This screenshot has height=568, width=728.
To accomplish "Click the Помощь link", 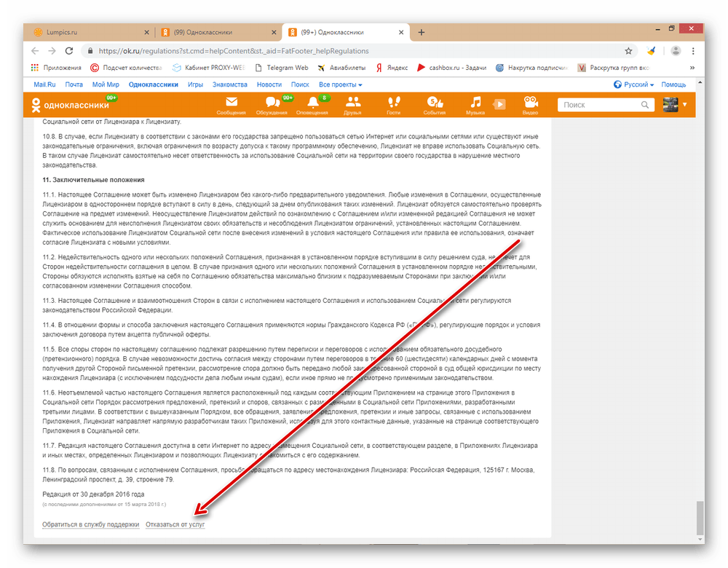I will (x=673, y=84).
